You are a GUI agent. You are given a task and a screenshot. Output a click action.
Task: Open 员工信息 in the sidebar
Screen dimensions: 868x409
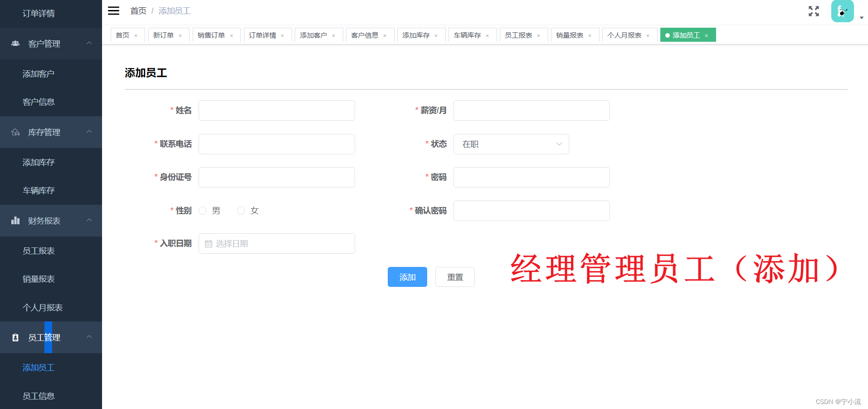[x=51, y=395]
